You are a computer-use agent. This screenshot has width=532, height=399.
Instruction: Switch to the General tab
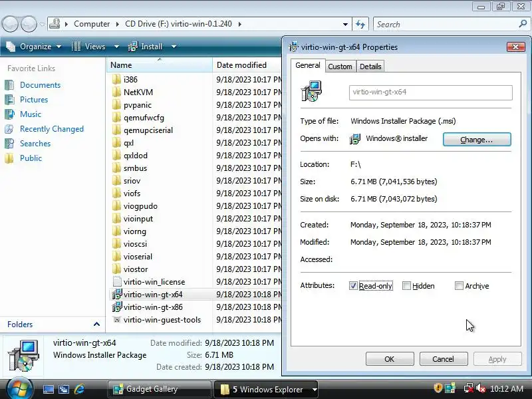point(308,65)
